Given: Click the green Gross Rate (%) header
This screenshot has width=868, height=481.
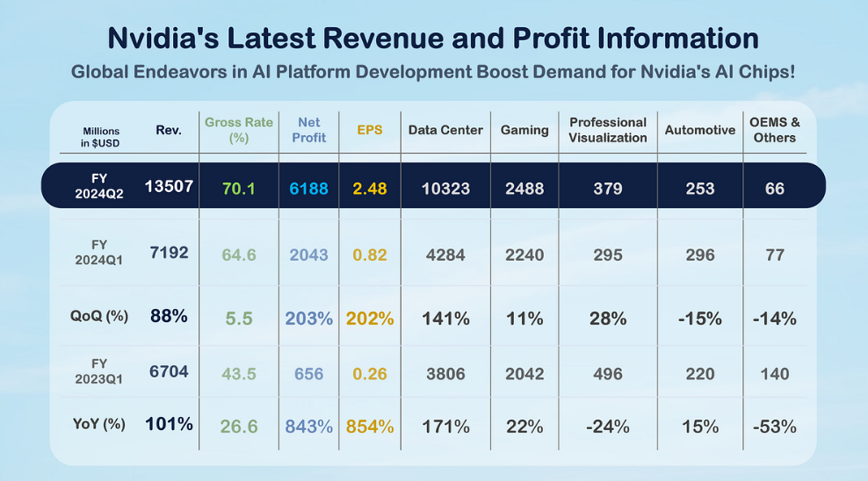Looking at the screenshot, I should [x=239, y=130].
